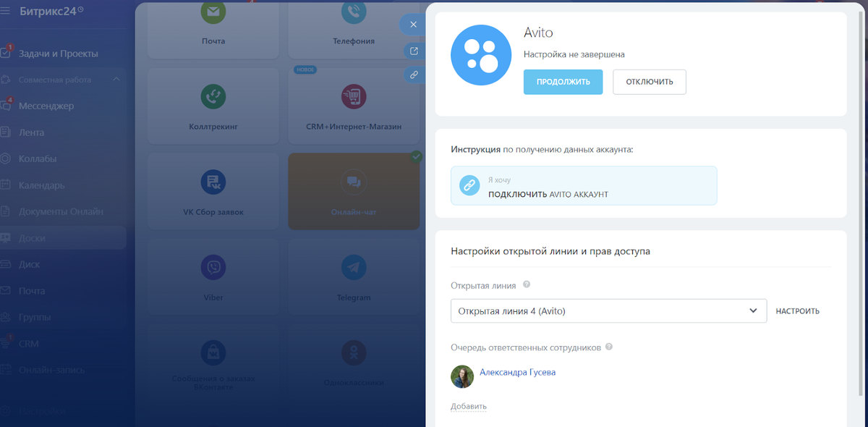Open the Почта channel card
Viewport: 868px width, 427px height.
(213, 29)
